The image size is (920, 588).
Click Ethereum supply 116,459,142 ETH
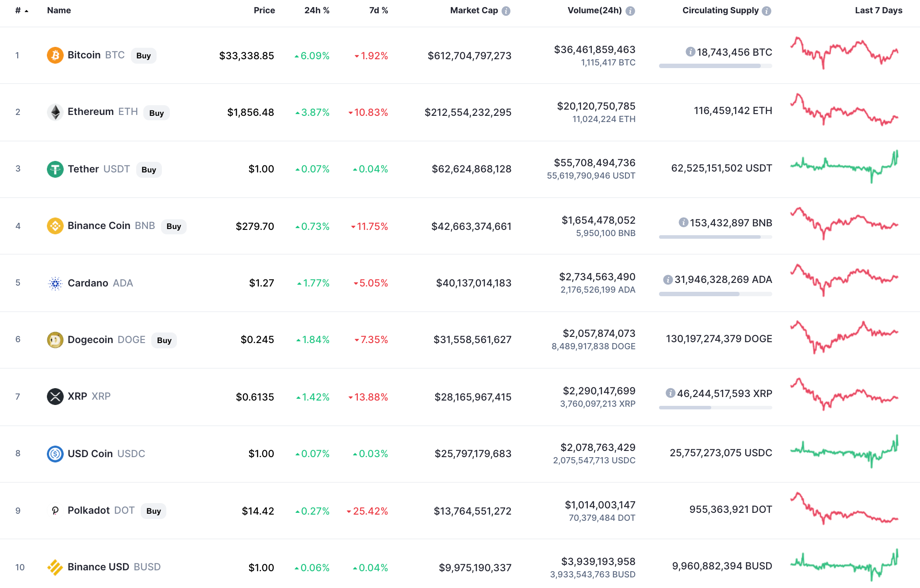733,111
